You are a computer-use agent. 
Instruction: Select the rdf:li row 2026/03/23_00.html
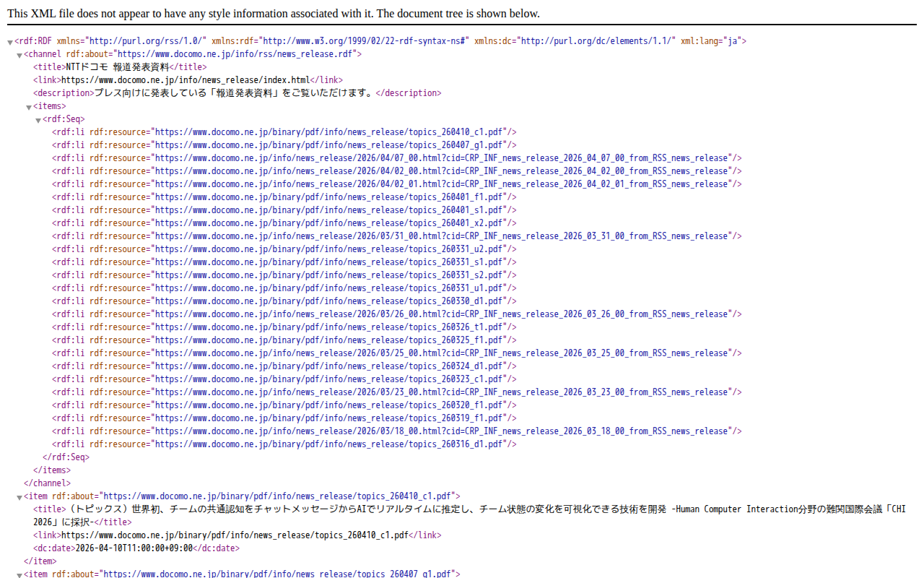[x=397, y=392]
